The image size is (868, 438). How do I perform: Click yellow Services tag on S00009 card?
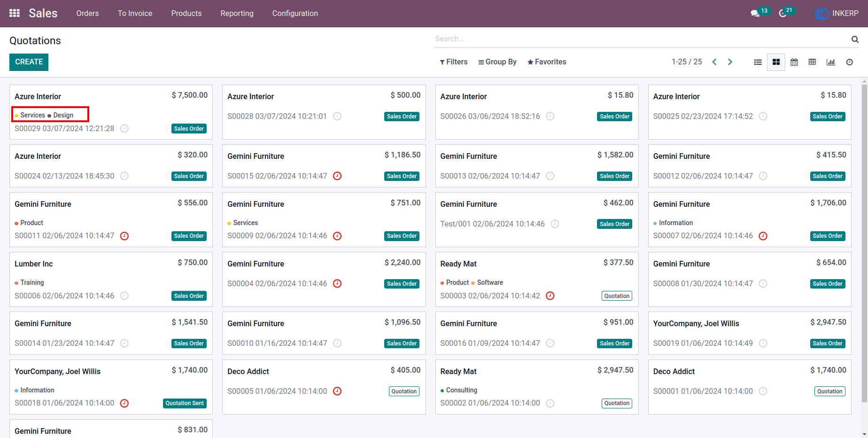[x=243, y=223]
